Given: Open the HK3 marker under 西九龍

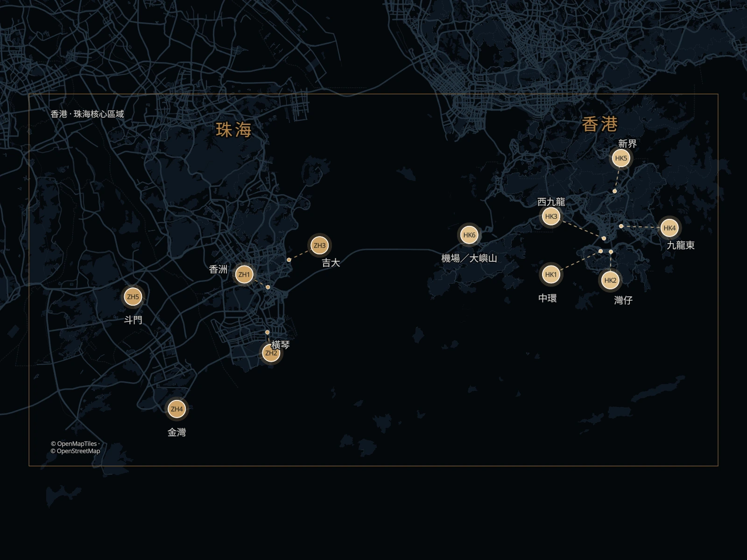Looking at the screenshot, I should [x=551, y=217].
